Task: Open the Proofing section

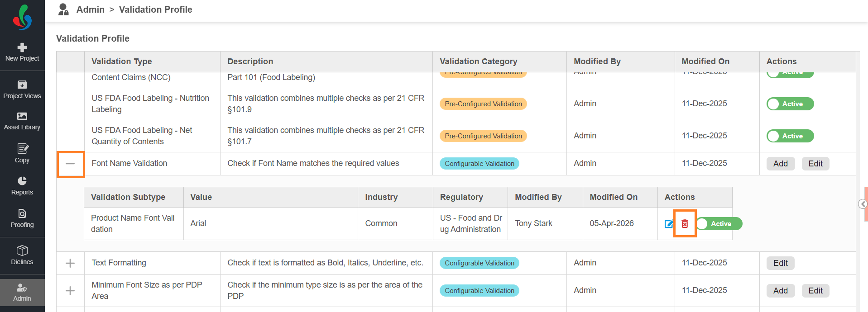Action: click(22, 218)
